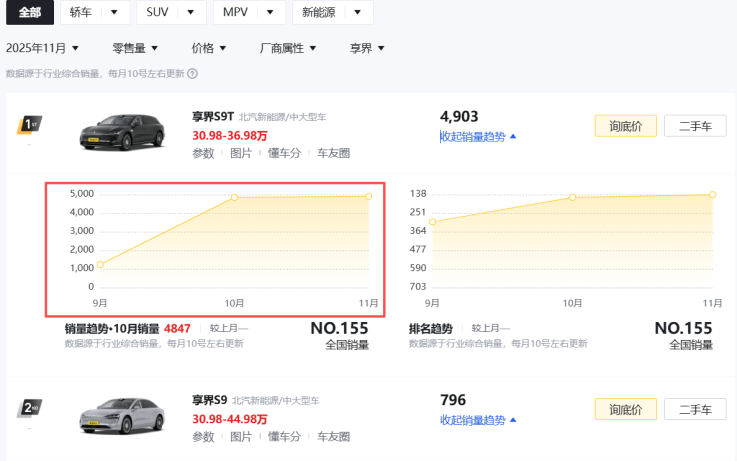This screenshot has width=737, height=461.
Task: Click the 4,903 sales figure
Action: pyautogui.click(x=459, y=117)
